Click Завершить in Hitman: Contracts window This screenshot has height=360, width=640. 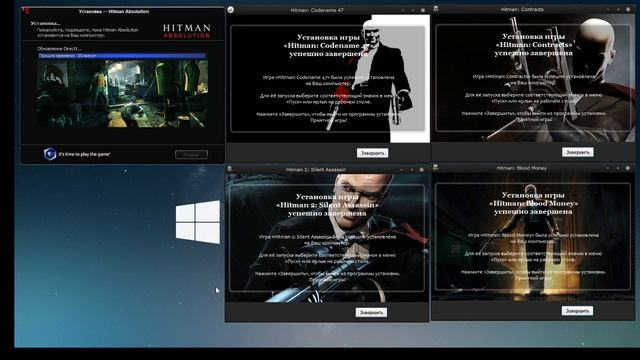coord(578,152)
